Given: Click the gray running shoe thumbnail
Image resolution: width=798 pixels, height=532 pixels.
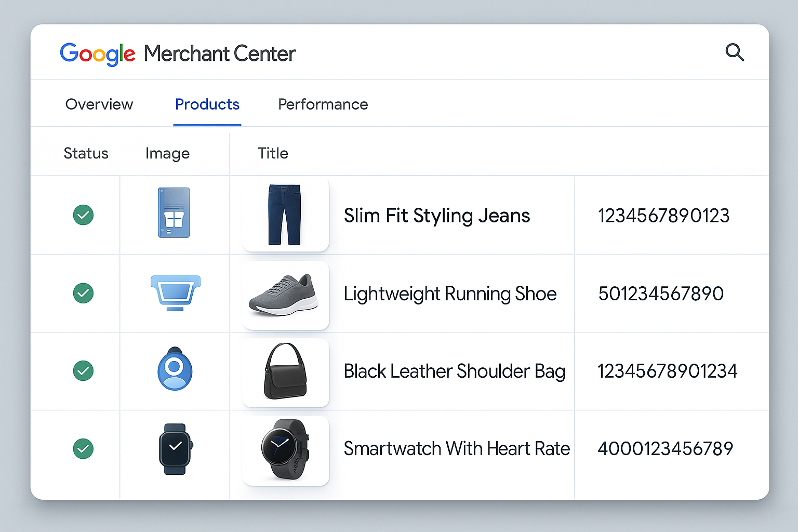Looking at the screenshot, I should pos(285,295).
